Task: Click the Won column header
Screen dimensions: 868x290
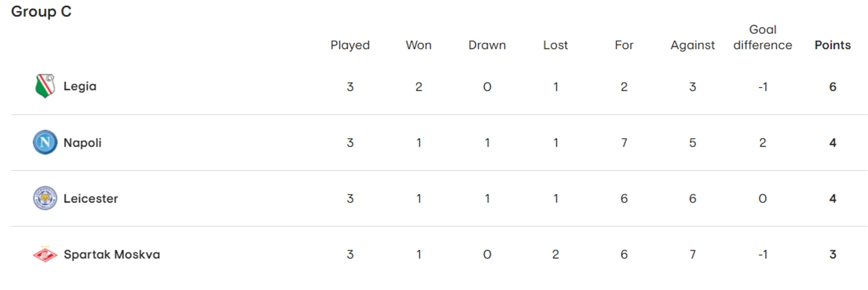Action: pos(419,45)
